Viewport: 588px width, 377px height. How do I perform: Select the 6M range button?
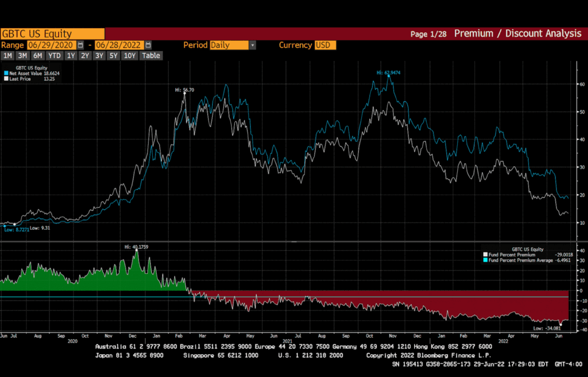tap(38, 56)
